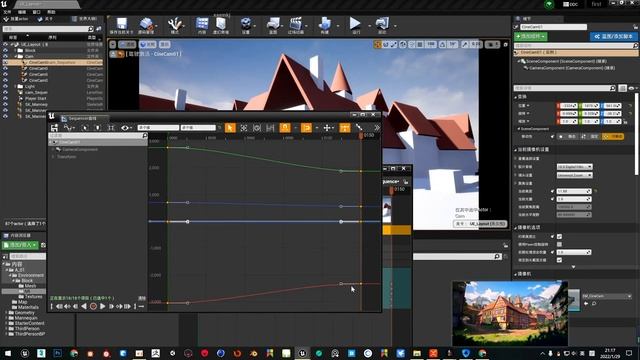Click the record button in sequencer playback controls
Viewport: 640px width, 360px height.
point(93,306)
